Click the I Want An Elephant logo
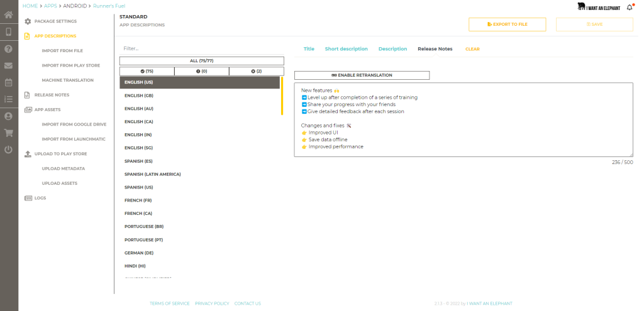The image size is (644, 311). tap(599, 7)
